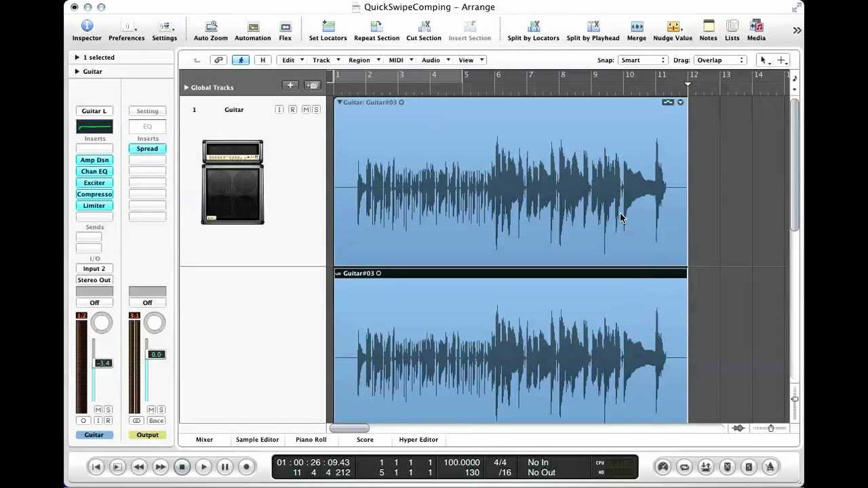Toggle the Link button in Arrange
Image resolution: width=868 pixels, height=488 pixels.
tap(218, 60)
